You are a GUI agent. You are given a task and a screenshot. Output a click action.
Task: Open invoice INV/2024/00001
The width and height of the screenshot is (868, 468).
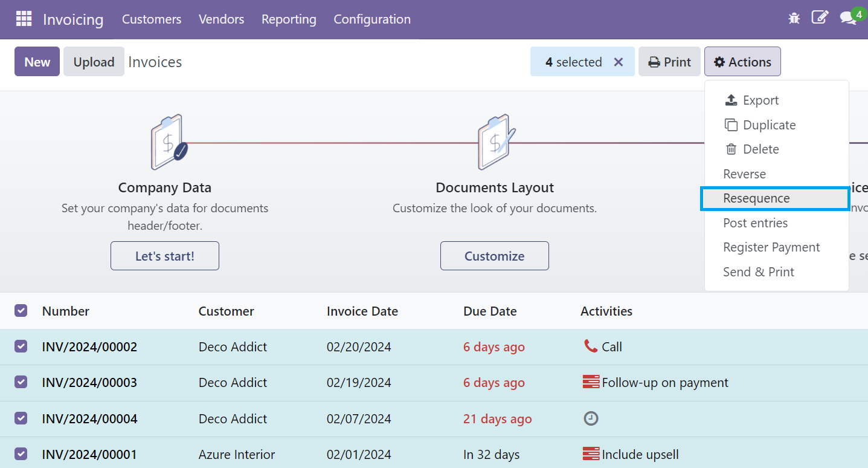coord(89,454)
